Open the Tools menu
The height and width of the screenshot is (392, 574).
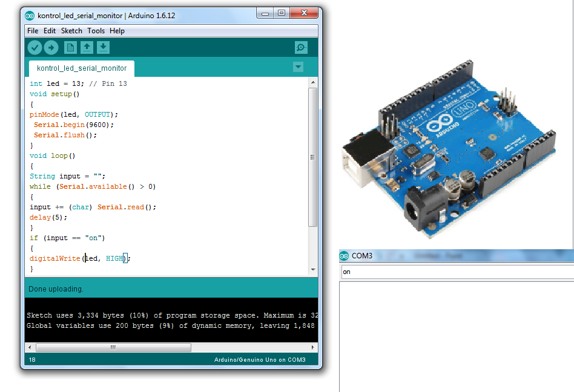tap(96, 31)
